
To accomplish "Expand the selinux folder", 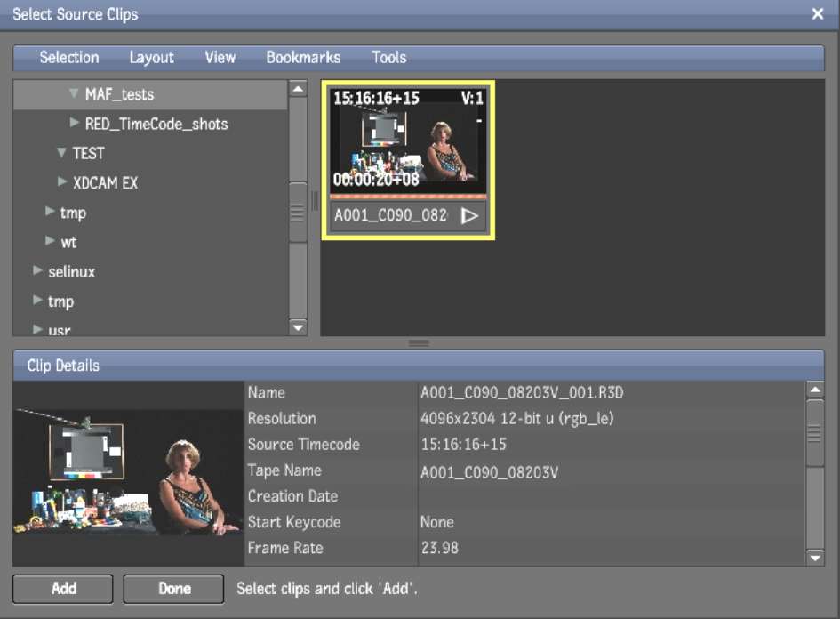I will 37,271.
